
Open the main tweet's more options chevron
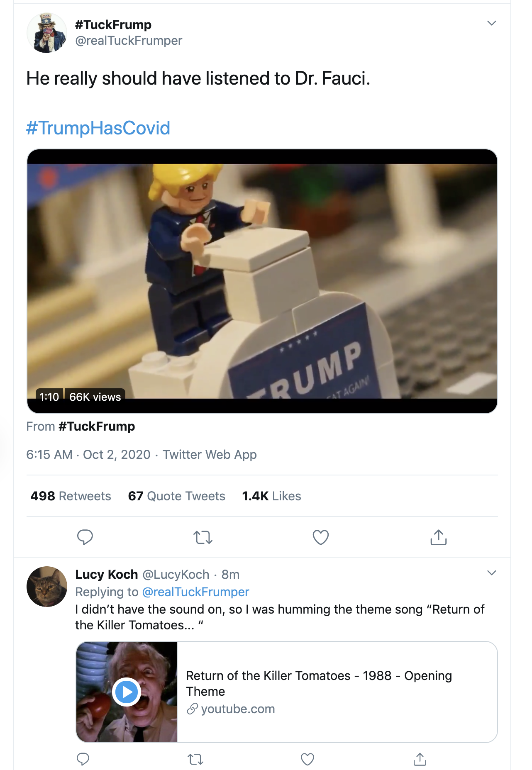click(492, 23)
